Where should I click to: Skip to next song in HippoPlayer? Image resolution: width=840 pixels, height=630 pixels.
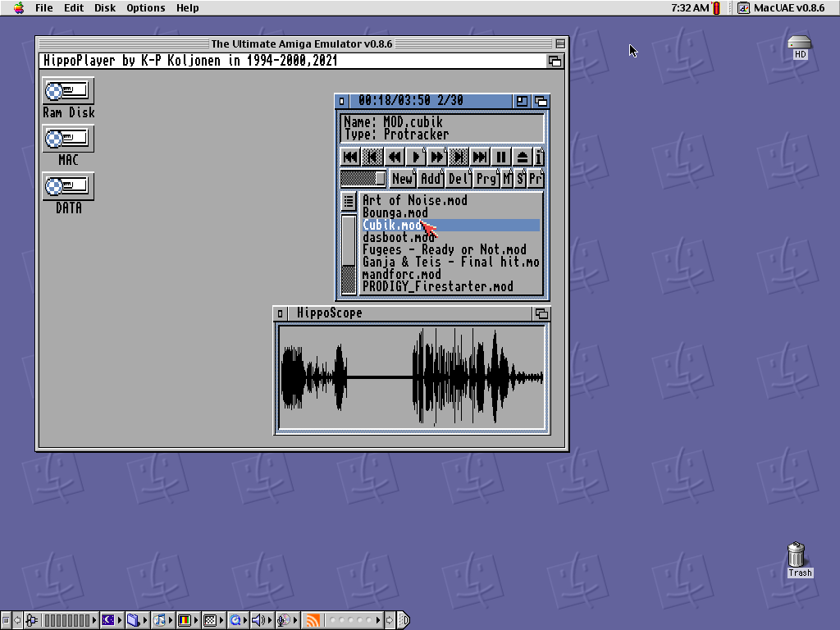[x=479, y=157]
